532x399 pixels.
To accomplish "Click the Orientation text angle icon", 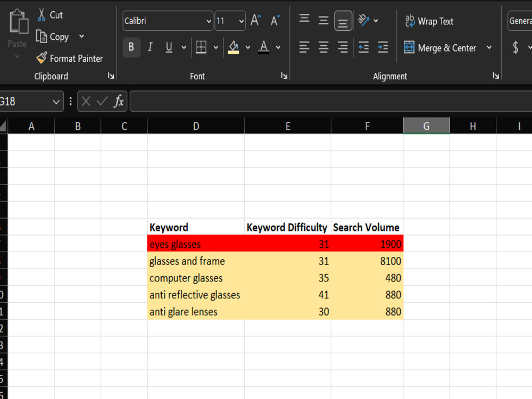I will 363,20.
